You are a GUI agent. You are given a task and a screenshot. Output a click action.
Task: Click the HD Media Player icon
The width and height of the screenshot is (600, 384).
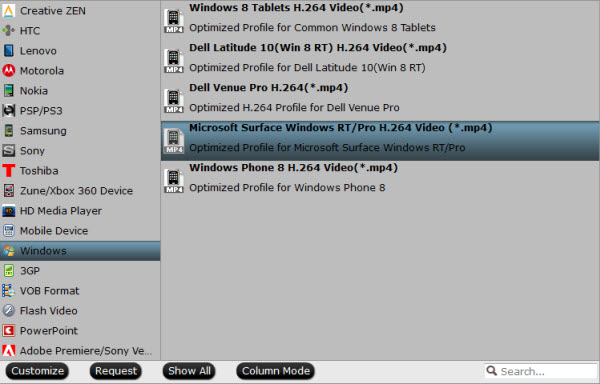[x=8, y=210]
